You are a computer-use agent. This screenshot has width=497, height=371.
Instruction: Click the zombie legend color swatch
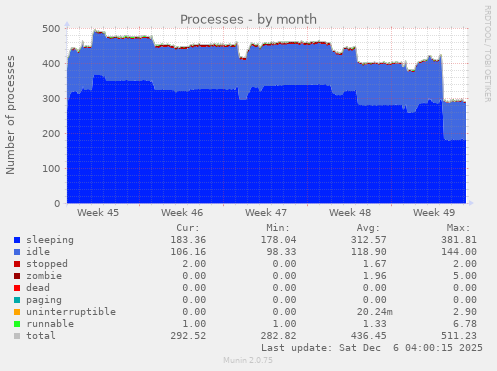point(17,276)
